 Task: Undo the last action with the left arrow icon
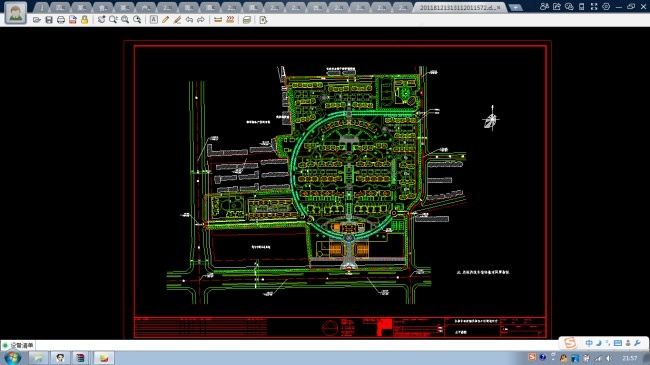[x=189, y=20]
